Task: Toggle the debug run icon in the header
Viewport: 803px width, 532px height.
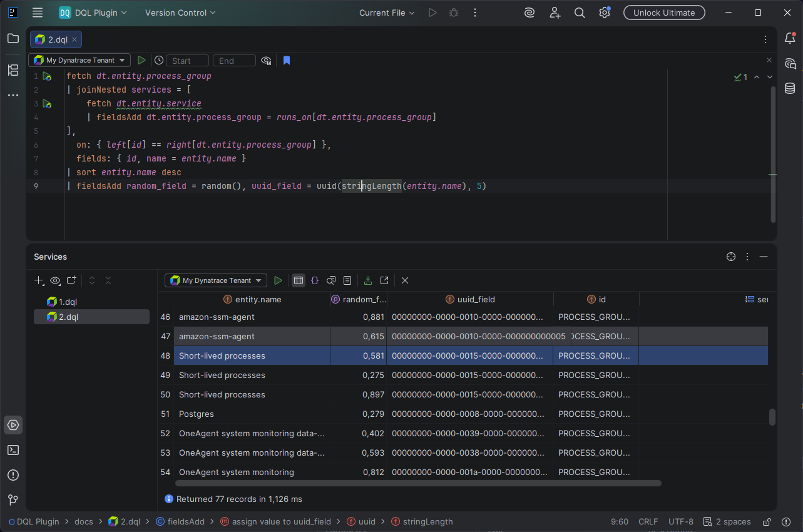Action: coord(453,12)
